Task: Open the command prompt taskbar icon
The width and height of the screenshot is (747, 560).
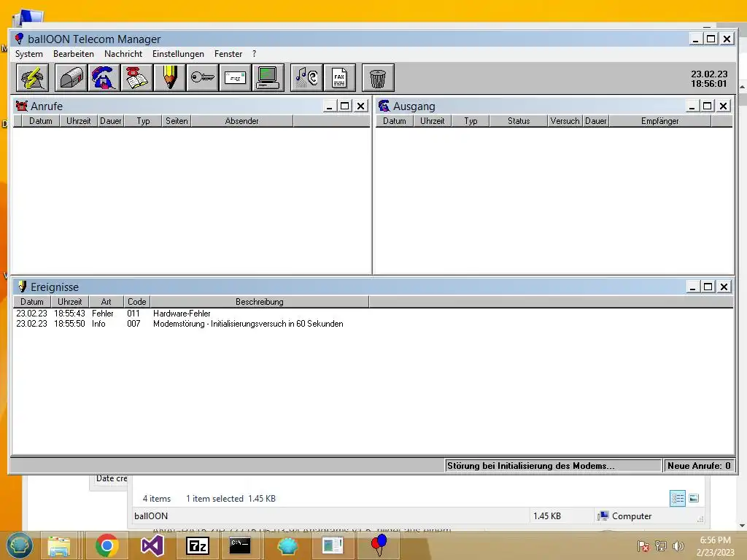Action: point(239,545)
